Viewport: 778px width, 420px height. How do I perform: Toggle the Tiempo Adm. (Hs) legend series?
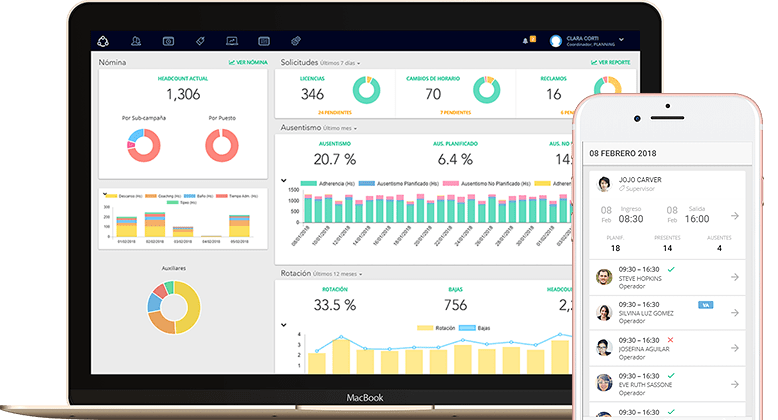(237, 196)
